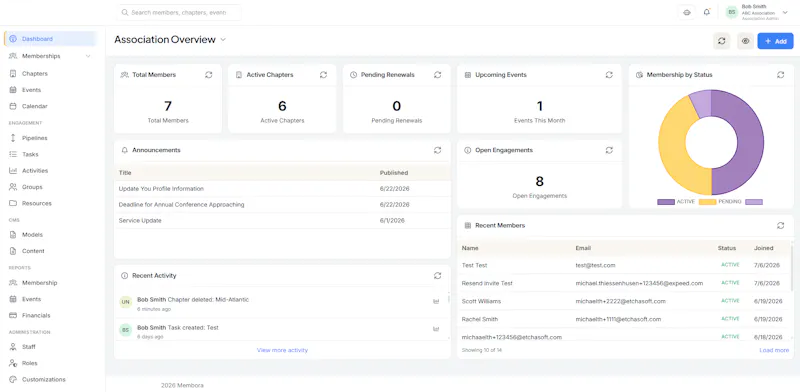Go to Dashboard in the sidebar

[50, 39]
